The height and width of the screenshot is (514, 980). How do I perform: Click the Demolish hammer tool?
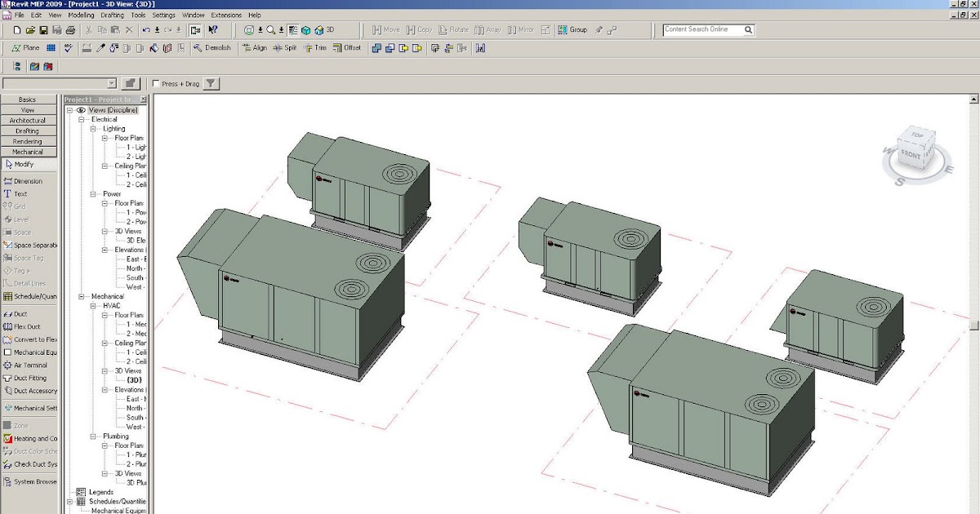pos(212,48)
